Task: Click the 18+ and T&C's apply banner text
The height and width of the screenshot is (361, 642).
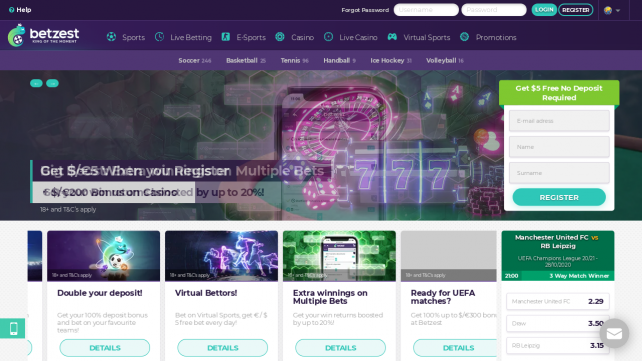Action: coord(68,210)
